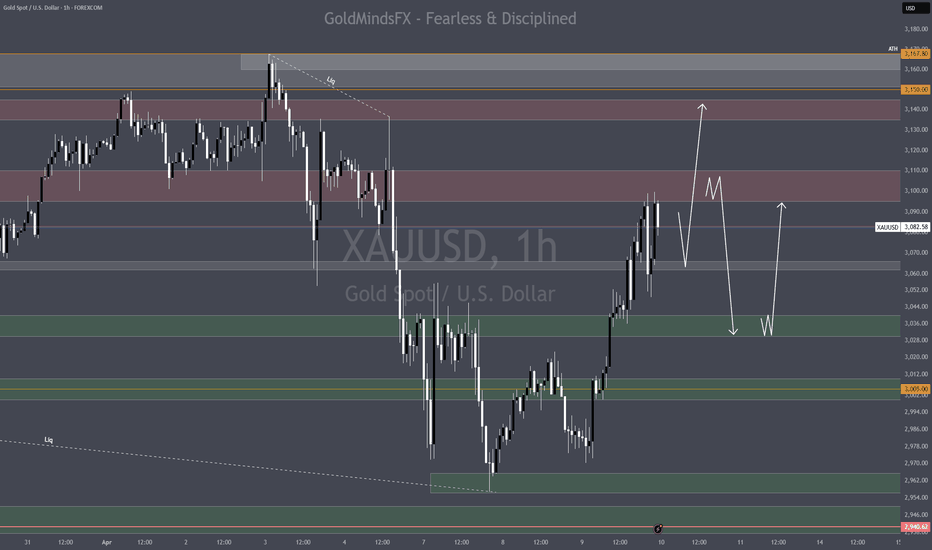This screenshot has width=932, height=550.
Task: Click the lightning event icon near date 10
Action: pos(658,529)
